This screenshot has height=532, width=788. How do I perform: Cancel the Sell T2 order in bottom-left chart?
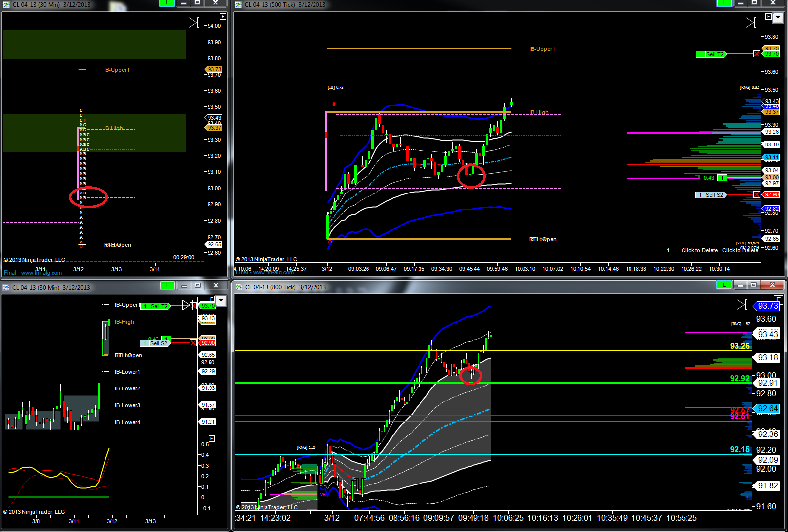pos(193,306)
